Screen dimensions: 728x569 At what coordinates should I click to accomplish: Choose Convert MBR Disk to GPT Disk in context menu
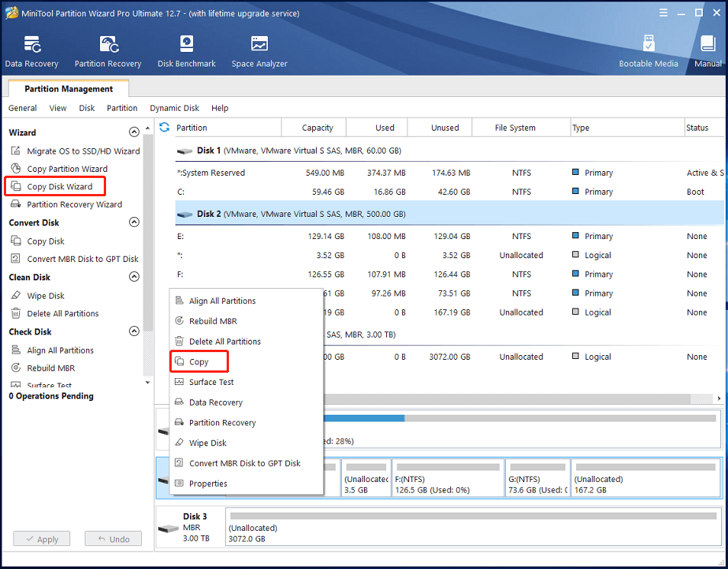point(246,464)
